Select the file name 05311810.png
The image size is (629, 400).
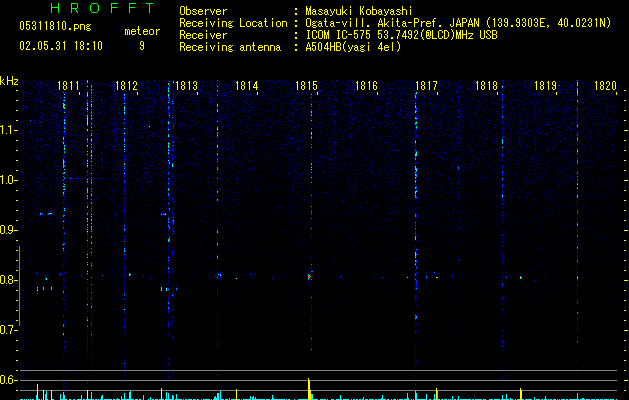coord(55,27)
